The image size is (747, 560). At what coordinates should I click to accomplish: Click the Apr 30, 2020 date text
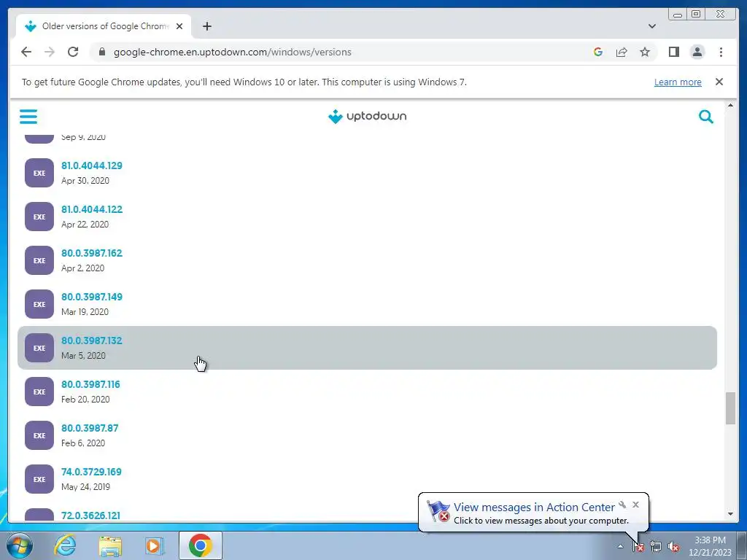point(85,181)
